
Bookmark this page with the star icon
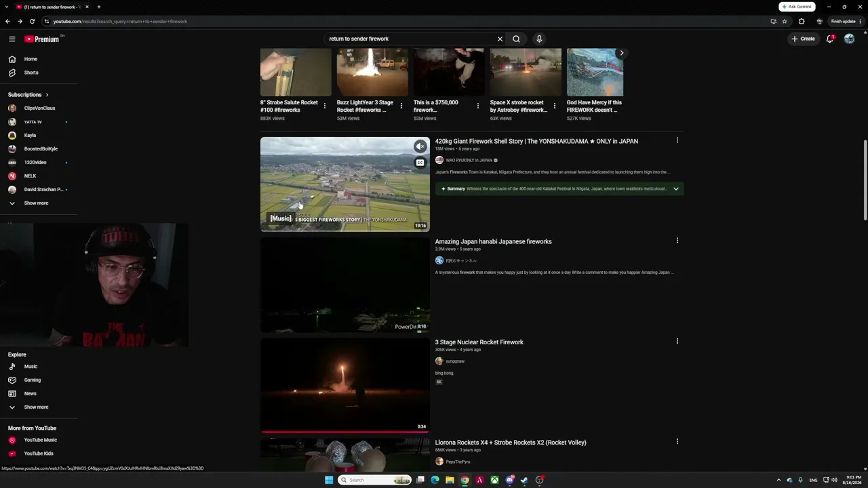click(x=785, y=21)
